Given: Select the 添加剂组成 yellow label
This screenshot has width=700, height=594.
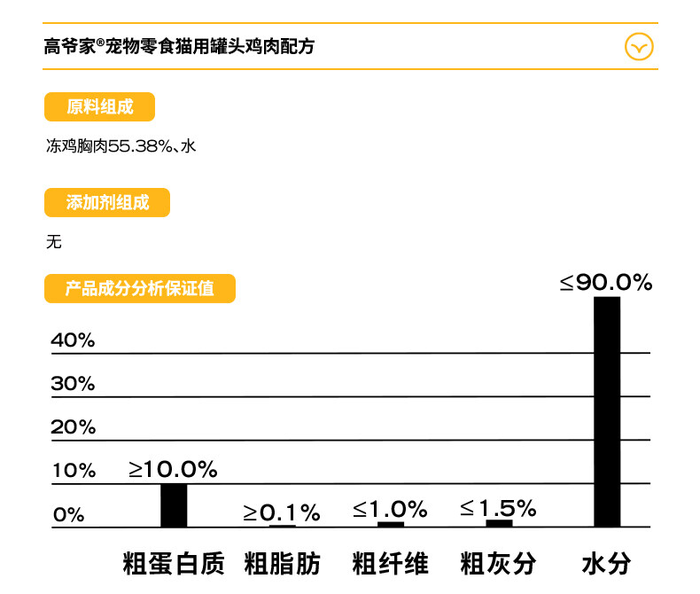Looking at the screenshot, I should 107,202.
